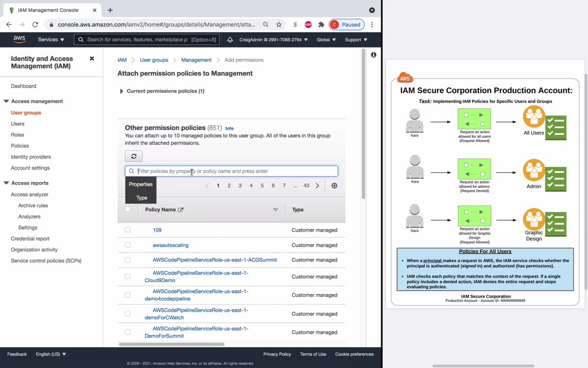The height and width of the screenshot is (368, 588).
Task: Open the Services dropdown menu
Action: [51, 39]
